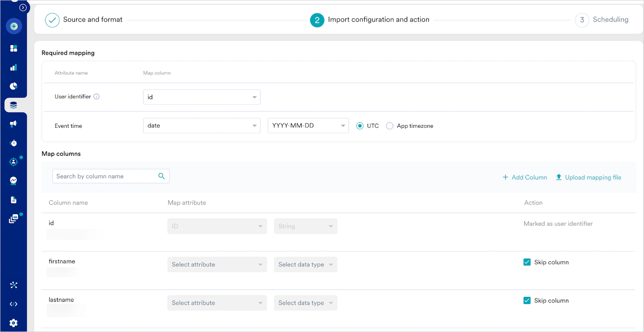Open firstname Select data type dropdown
The image size is (644, 332).
[x=306, y=264]
